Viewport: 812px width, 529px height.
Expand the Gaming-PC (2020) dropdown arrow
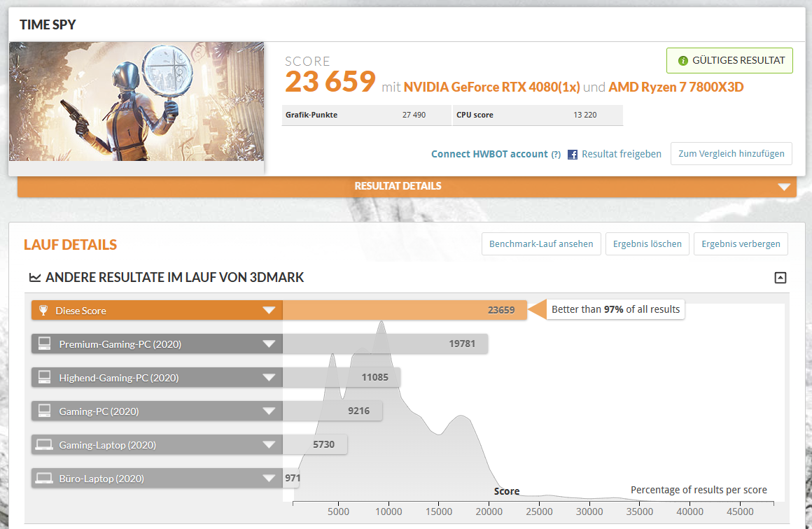(269, 411)
